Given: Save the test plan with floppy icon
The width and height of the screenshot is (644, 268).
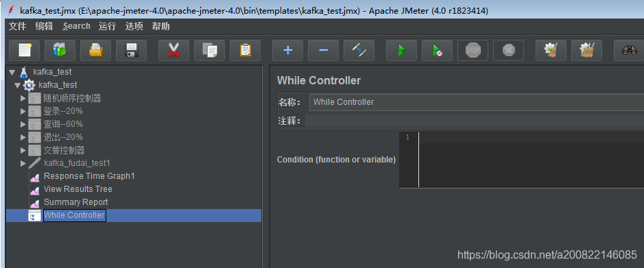Looking at the screenshot, I should pyautogui.click(x=132, y=51).
